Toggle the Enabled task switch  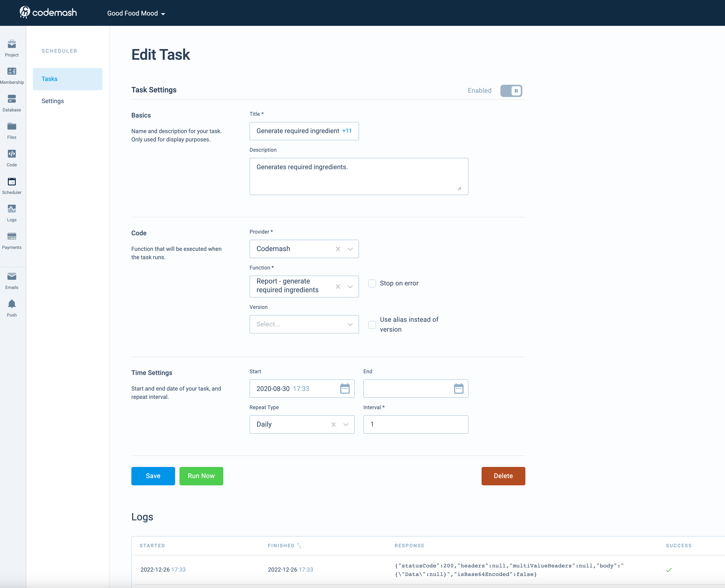point(511,91)
